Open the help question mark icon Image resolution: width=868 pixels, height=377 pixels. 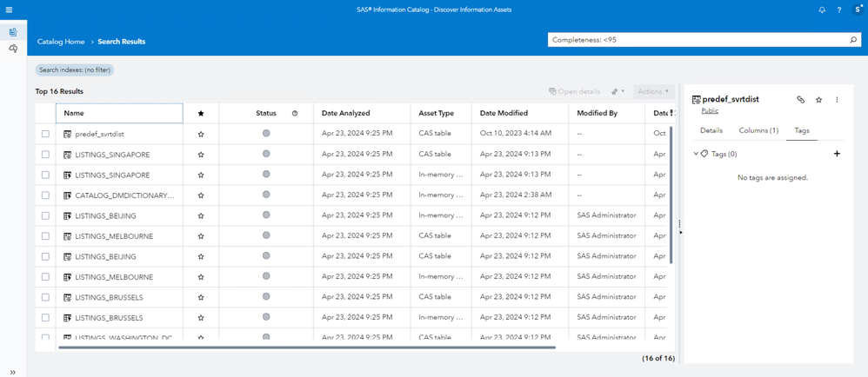pyautogui.click(x=839, y=10)
